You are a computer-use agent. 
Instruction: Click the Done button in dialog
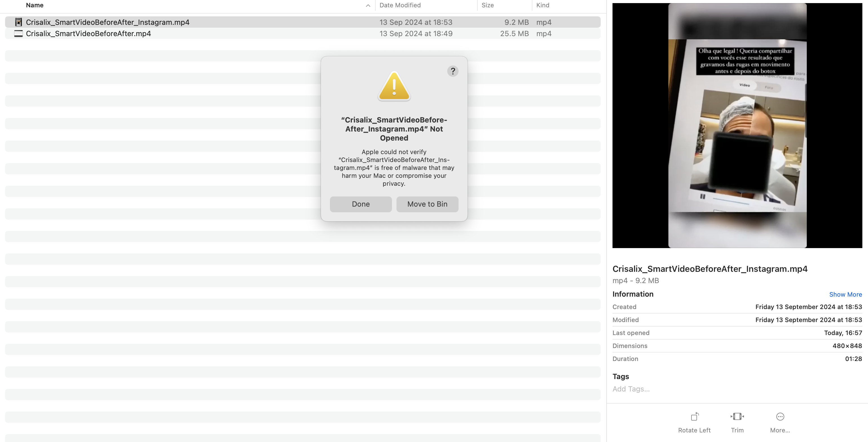point(361,204)
